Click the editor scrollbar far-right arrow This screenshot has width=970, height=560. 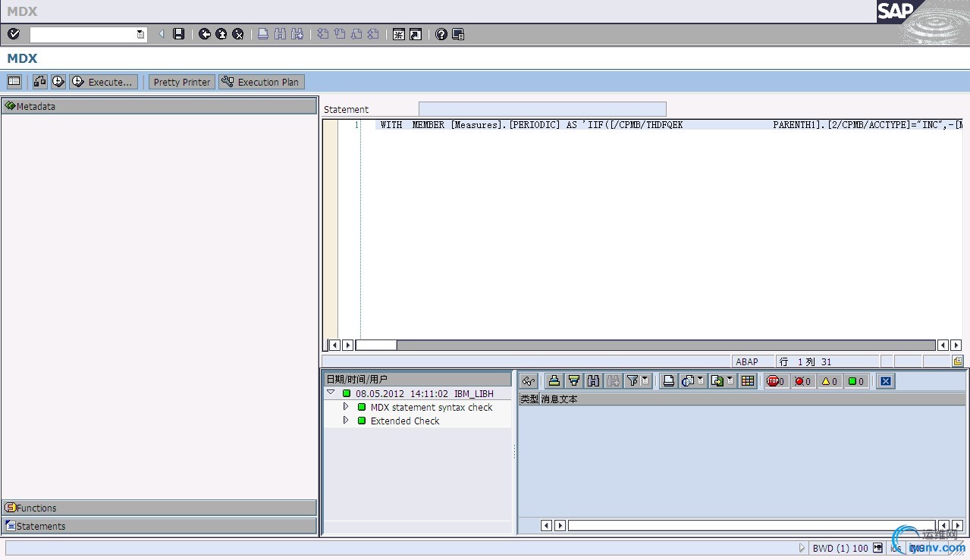coord(956,345)
